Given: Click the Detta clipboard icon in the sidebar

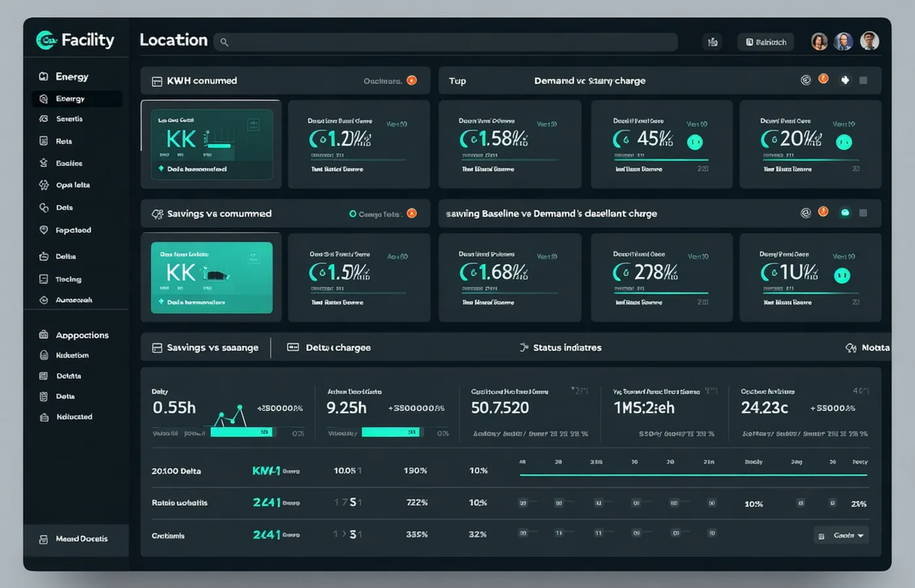Looking at the screenshot, I should [x=44, y=397].
